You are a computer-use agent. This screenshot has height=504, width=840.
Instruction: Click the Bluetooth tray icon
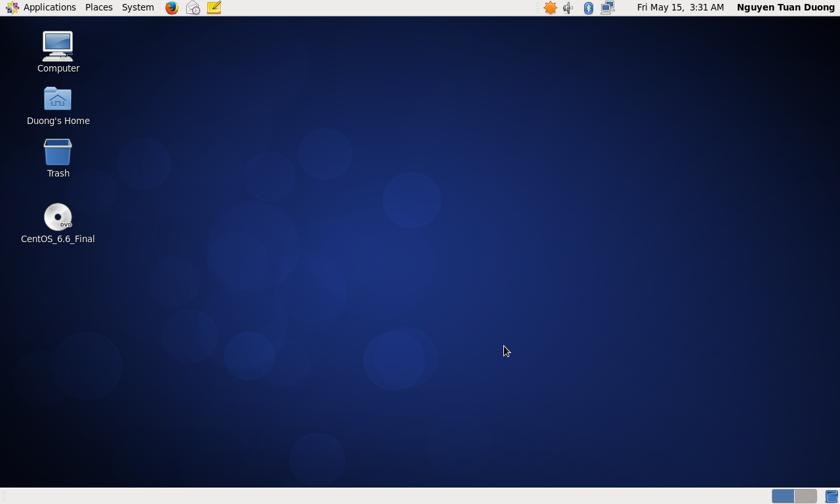[589, 8]
